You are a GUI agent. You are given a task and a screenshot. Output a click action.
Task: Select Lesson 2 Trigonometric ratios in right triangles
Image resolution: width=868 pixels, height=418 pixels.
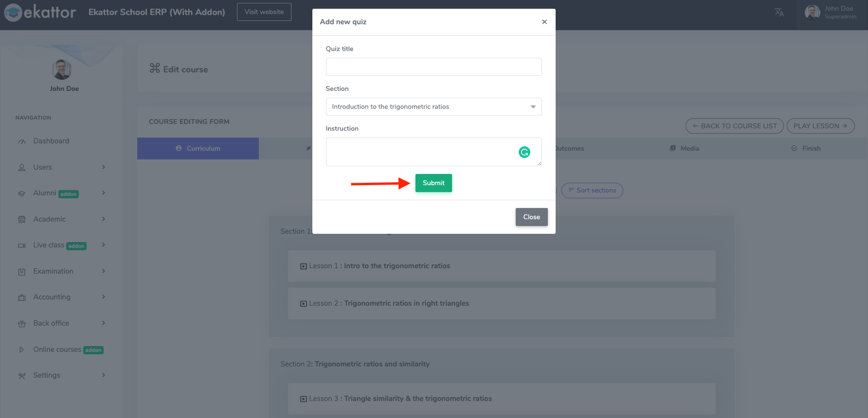(x=502, y=303)
